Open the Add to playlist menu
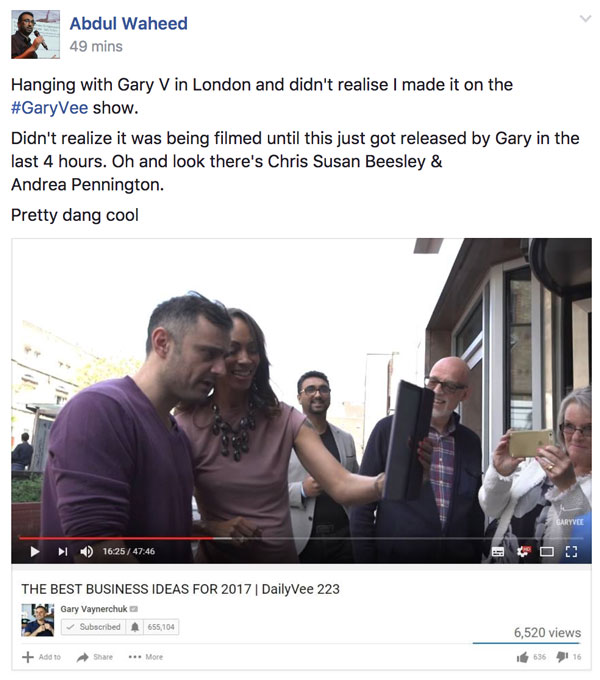The width and height of the screenshot is (600, 680). [41, 657]
